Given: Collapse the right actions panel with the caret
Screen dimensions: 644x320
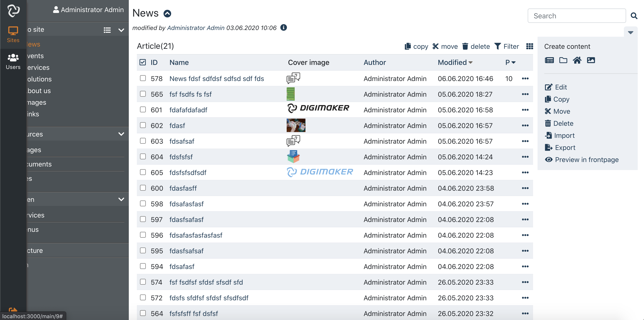Looking at the screenshot, I should pos(630,32).
